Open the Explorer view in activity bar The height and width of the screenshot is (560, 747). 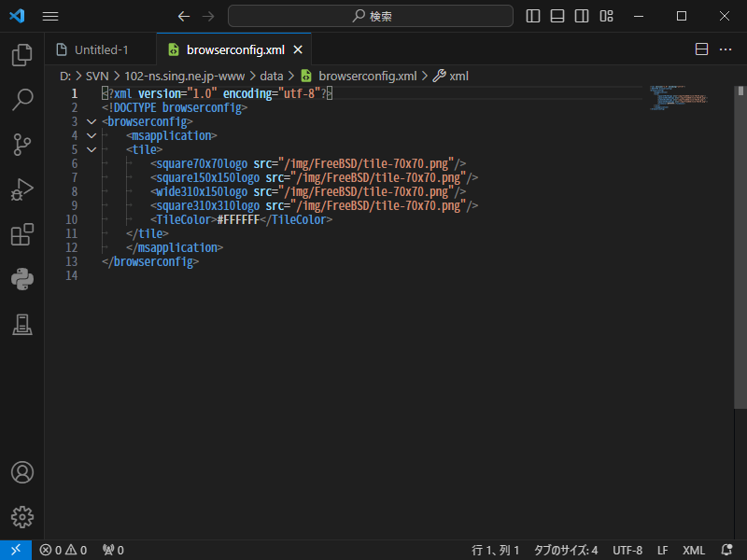pyautogui.click(x=21, y=55)
